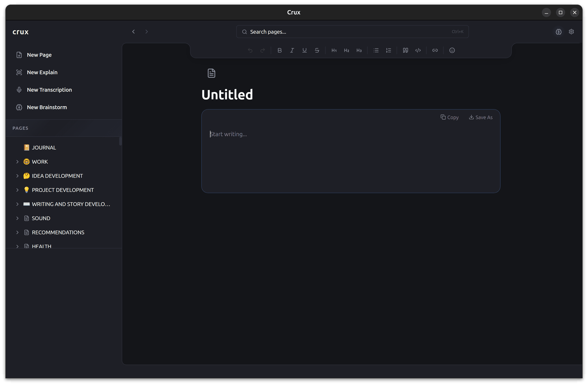
Task: Open the brain icon in top-right header
Action: pyautogui.click(x=558, y=32)
